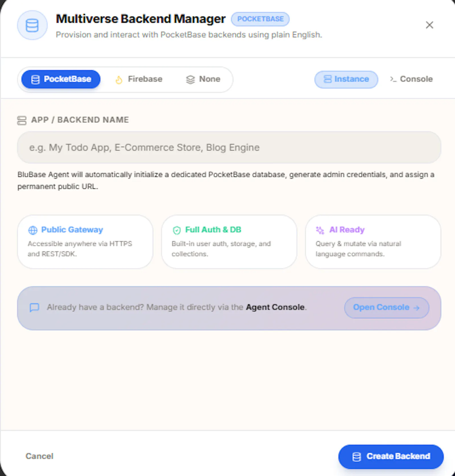Image resolution: width=455 pixels, height=476 pixels.
Task: Select the Public Gateway feature card title
Action: point(72,230)
